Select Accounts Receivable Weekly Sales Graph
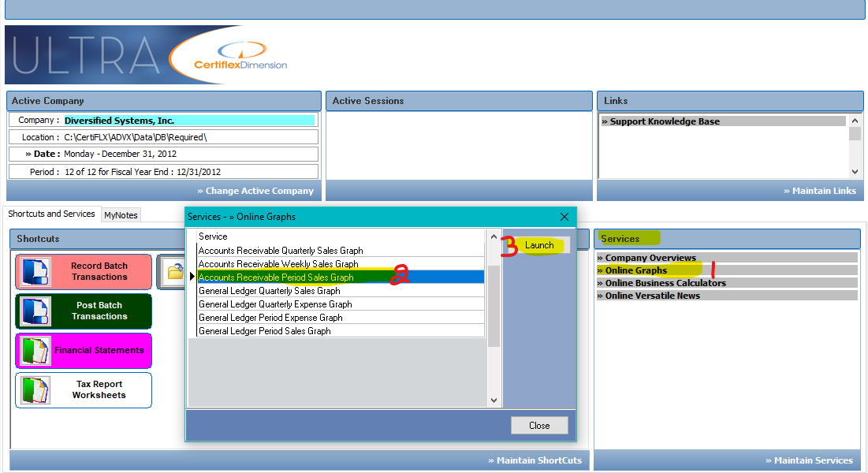The height and width of the screenshot is (473, 868). pos(341,263)
